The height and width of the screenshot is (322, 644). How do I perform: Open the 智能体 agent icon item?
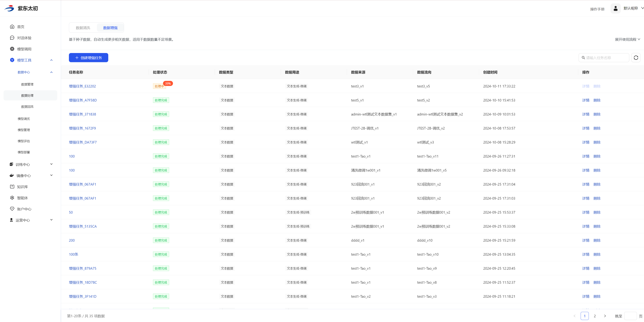(12, 198)
